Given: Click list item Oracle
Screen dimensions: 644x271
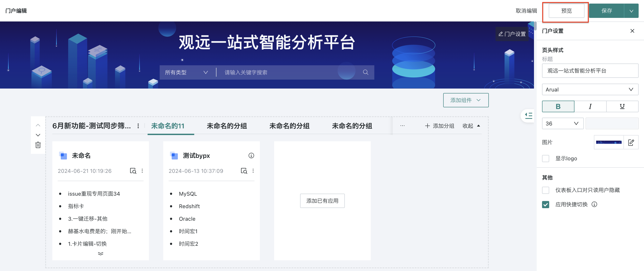Looking at the screenshot, I should (187, 219).
